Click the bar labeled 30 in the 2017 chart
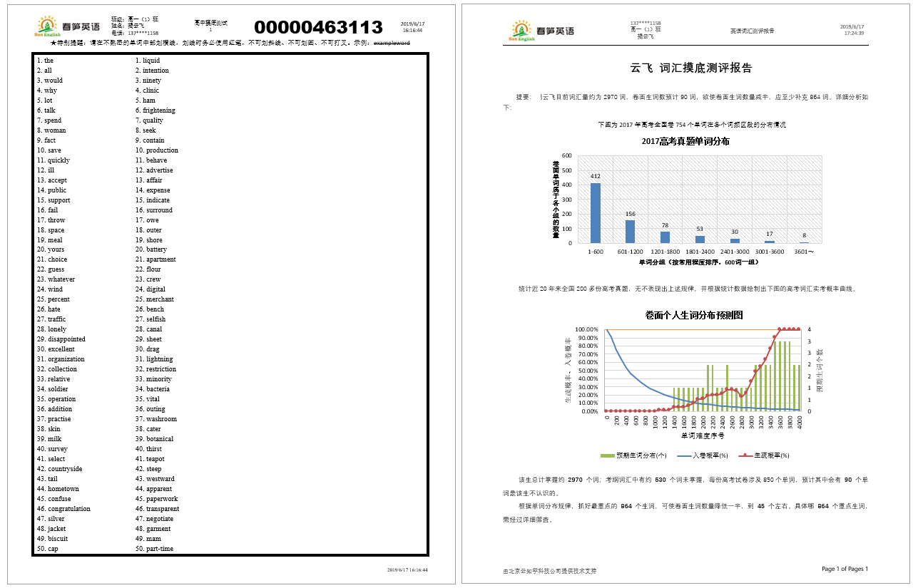The height and width of the screenshot is (588, 913). [735, 241]
